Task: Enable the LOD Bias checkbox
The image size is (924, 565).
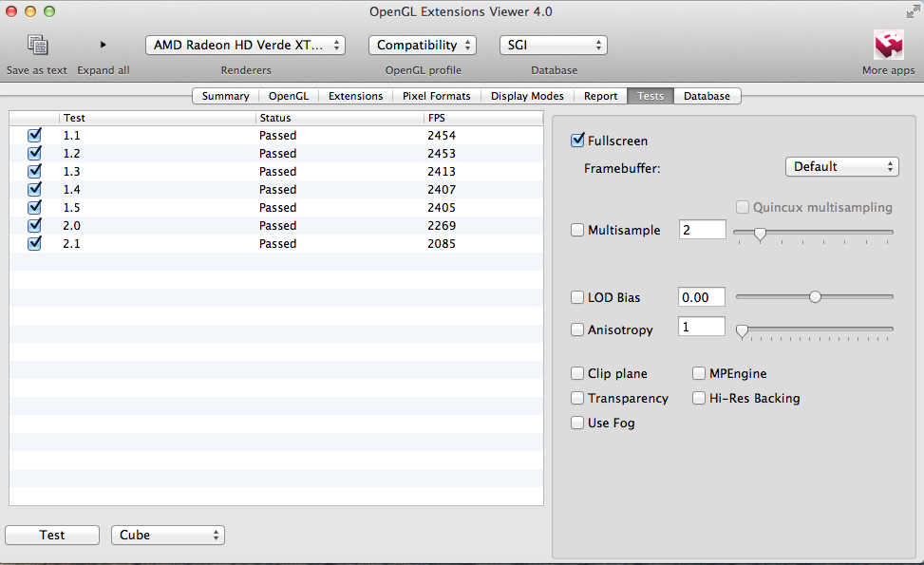Action: click(x=577, y=297)
